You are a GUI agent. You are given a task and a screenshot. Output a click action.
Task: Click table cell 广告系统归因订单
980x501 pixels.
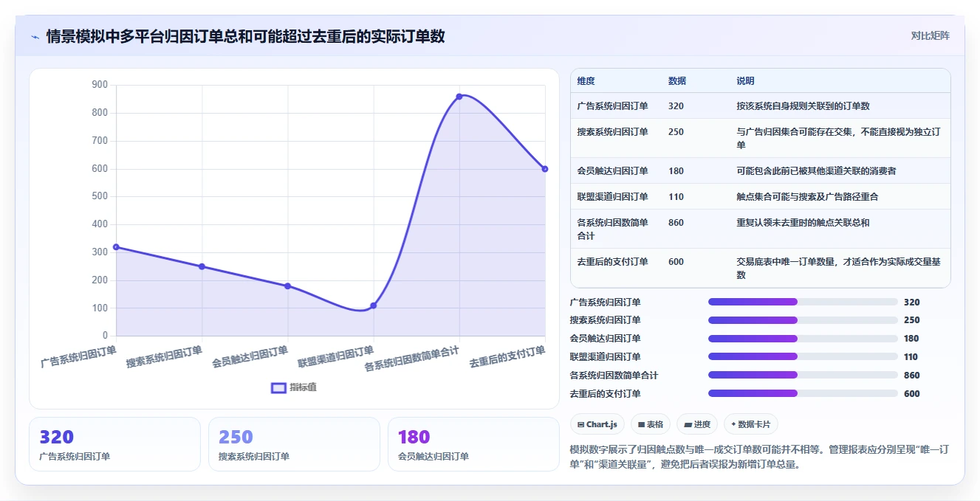tap(613, 106)
